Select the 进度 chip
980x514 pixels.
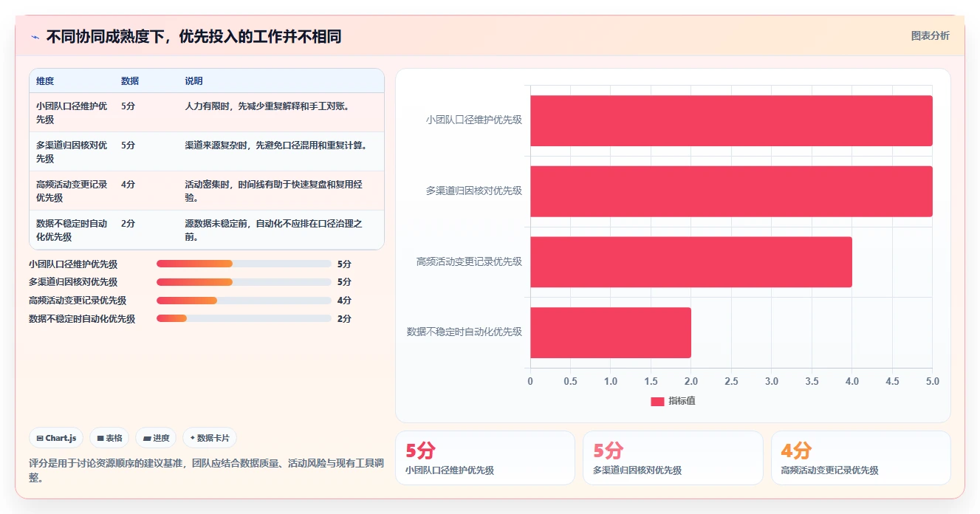coord(156,438)
